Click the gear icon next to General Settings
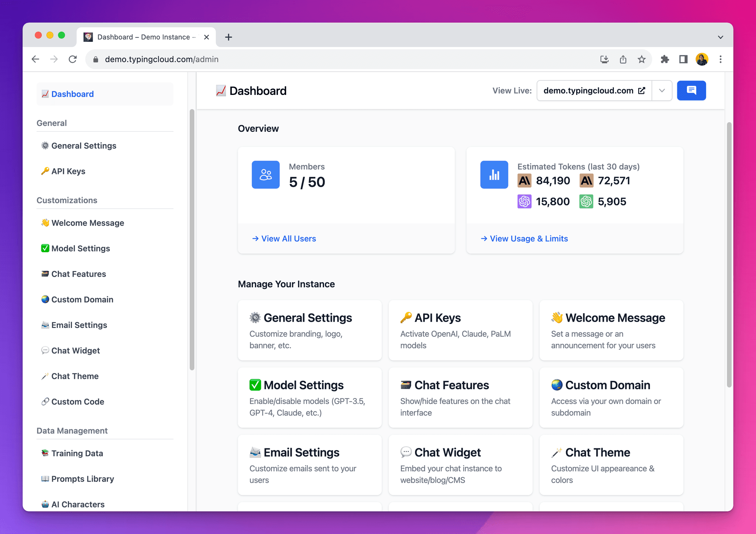 (45, 146)
